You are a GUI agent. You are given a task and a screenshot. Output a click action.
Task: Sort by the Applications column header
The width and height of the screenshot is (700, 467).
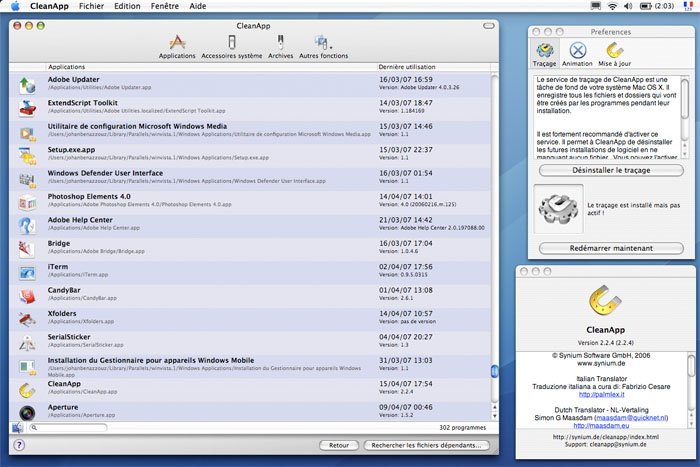tap(211, 67)
